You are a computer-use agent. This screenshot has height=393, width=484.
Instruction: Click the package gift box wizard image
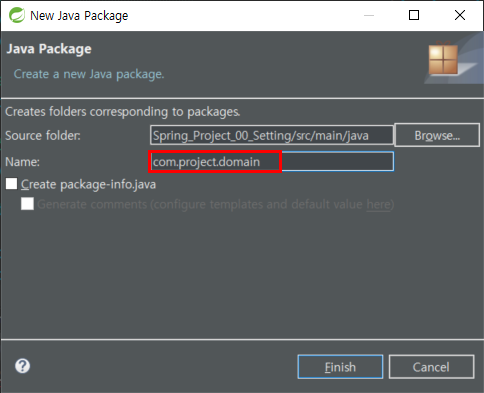[443, 59]
